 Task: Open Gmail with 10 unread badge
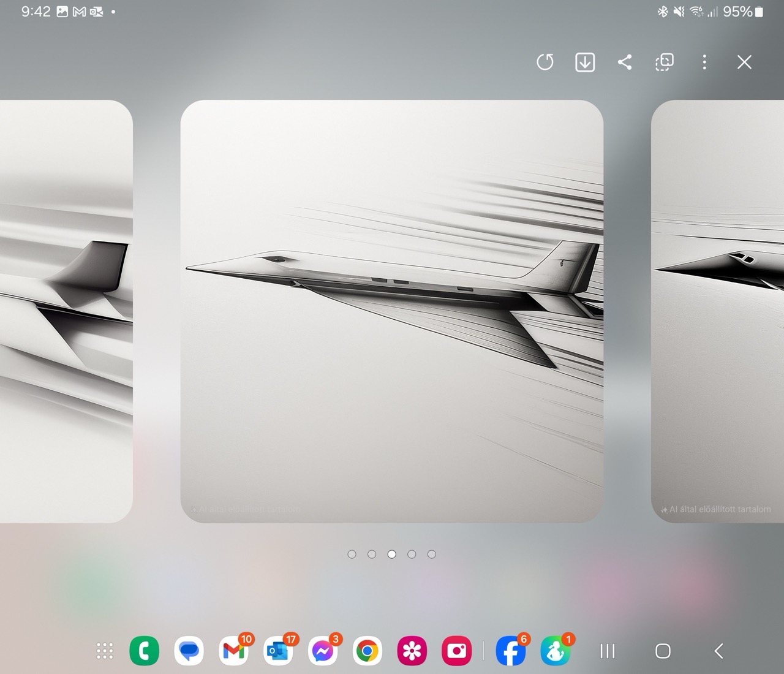pyautogui.click(x=233, y=651)
